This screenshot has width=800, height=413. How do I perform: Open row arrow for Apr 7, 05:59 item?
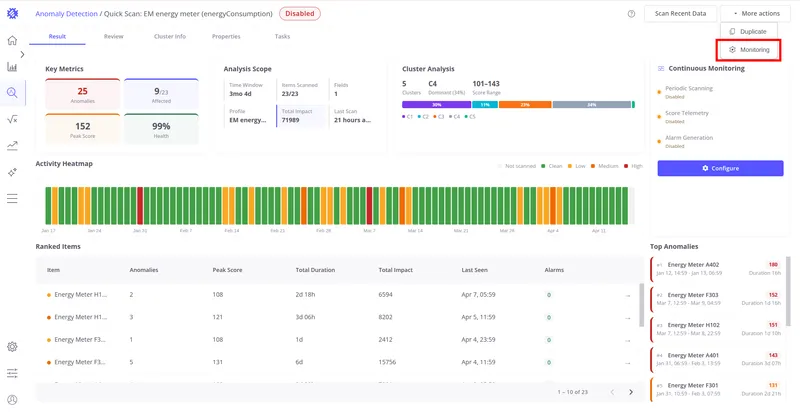(628, 296)
